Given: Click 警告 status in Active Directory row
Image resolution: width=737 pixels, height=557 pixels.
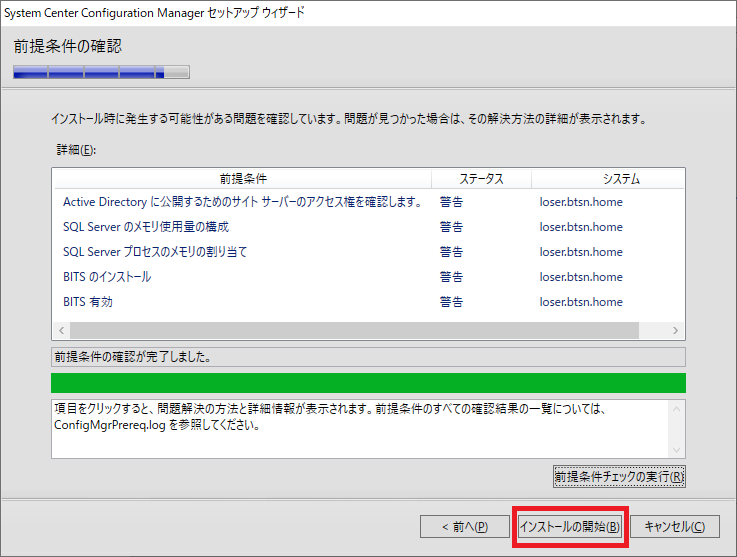Looking at the screenshot, I should 451,202.
